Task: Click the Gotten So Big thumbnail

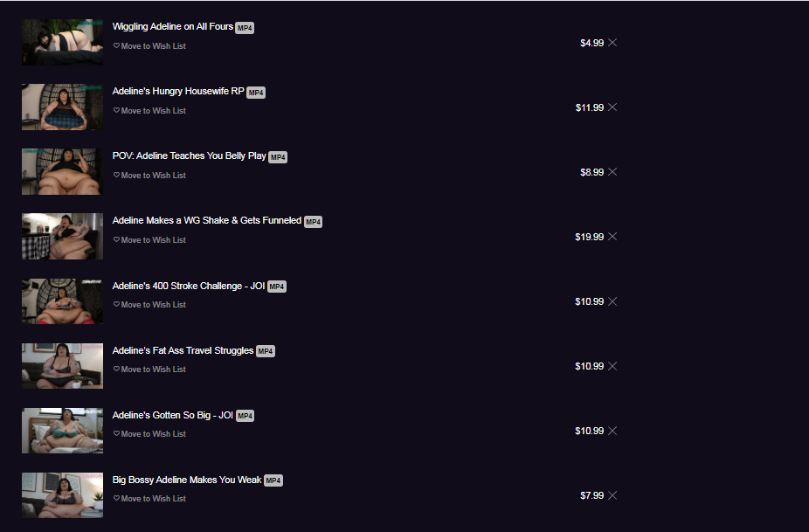Action: click(x=62, y=430)
